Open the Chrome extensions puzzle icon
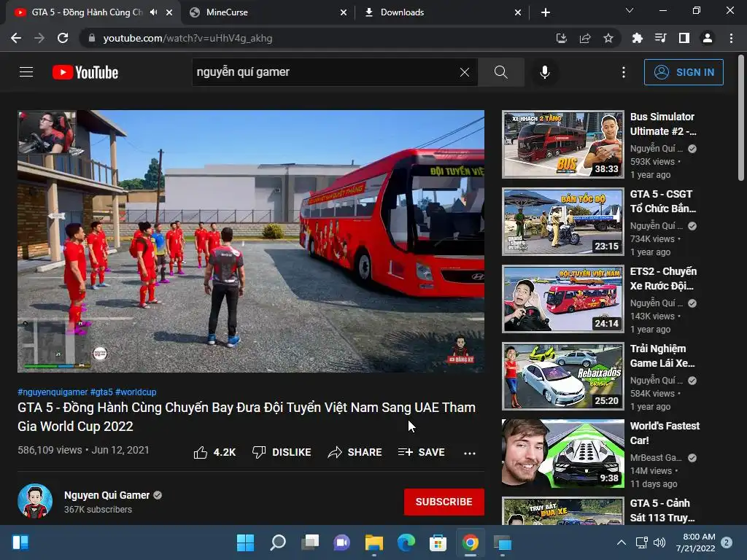 point(637,38)
